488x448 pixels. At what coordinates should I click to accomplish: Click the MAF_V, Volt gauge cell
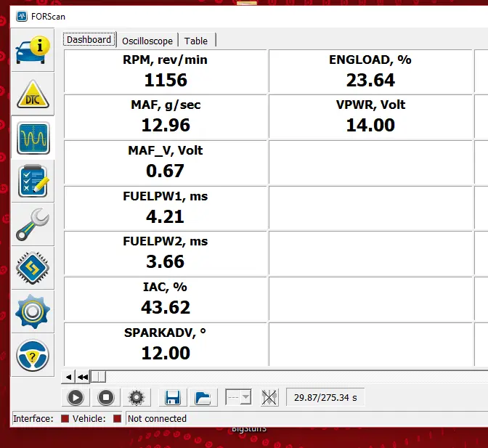(166, 162)
